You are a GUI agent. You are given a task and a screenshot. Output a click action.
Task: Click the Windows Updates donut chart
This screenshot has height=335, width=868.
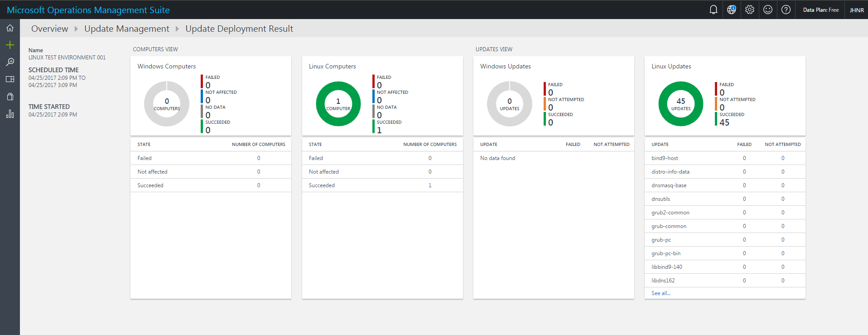[510, 104]
